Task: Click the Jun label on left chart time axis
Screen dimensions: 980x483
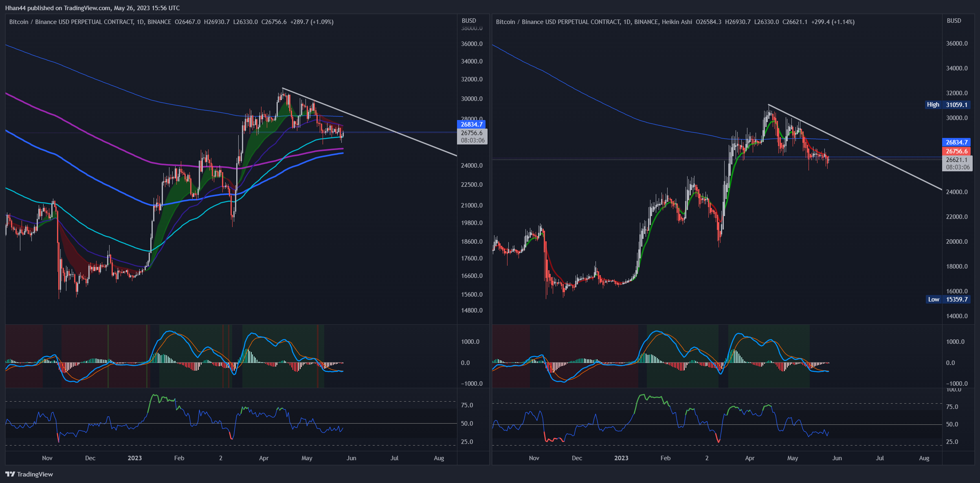Action: (351, 458)
